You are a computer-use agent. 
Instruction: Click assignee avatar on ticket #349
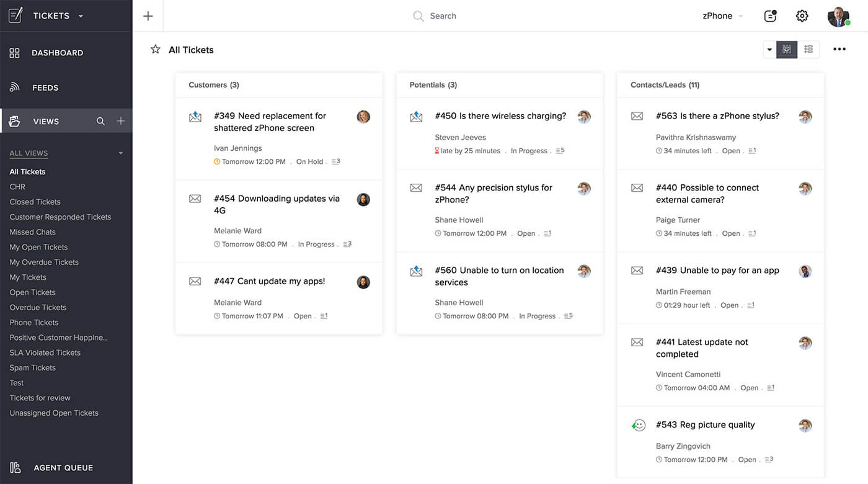pos(363,117)
